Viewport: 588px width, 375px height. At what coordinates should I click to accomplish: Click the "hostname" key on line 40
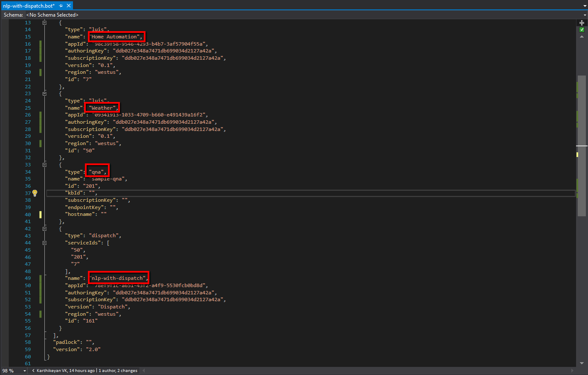pos(80,214)
